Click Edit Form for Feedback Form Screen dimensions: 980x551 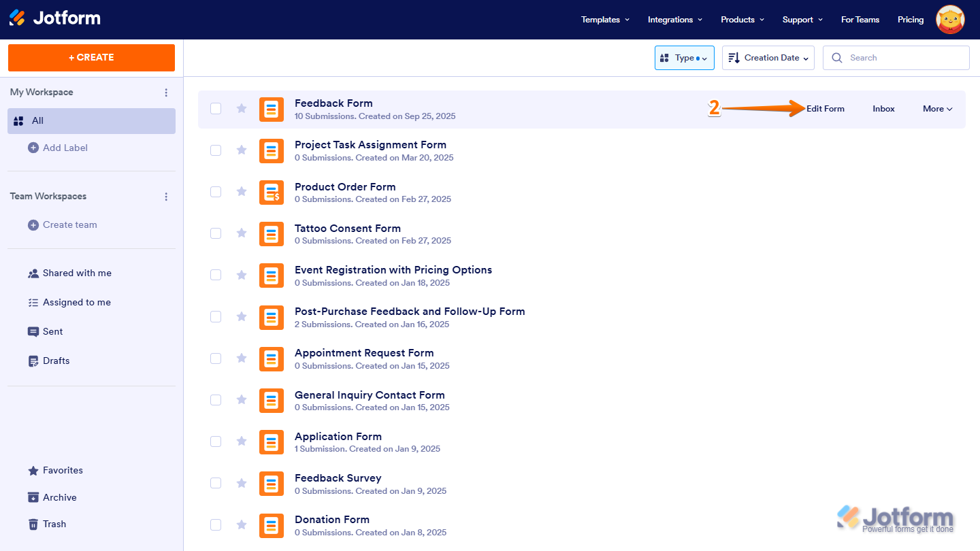click(x=825, y=109)
